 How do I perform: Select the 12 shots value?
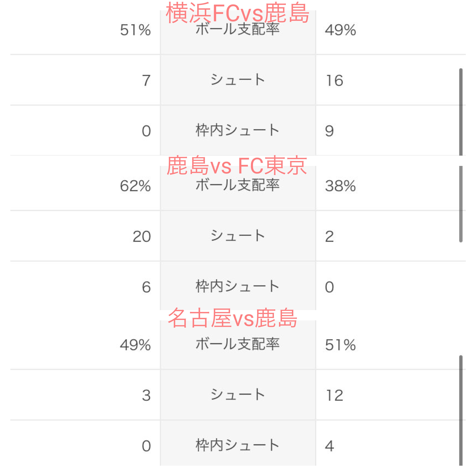click(x=334, y=395)
